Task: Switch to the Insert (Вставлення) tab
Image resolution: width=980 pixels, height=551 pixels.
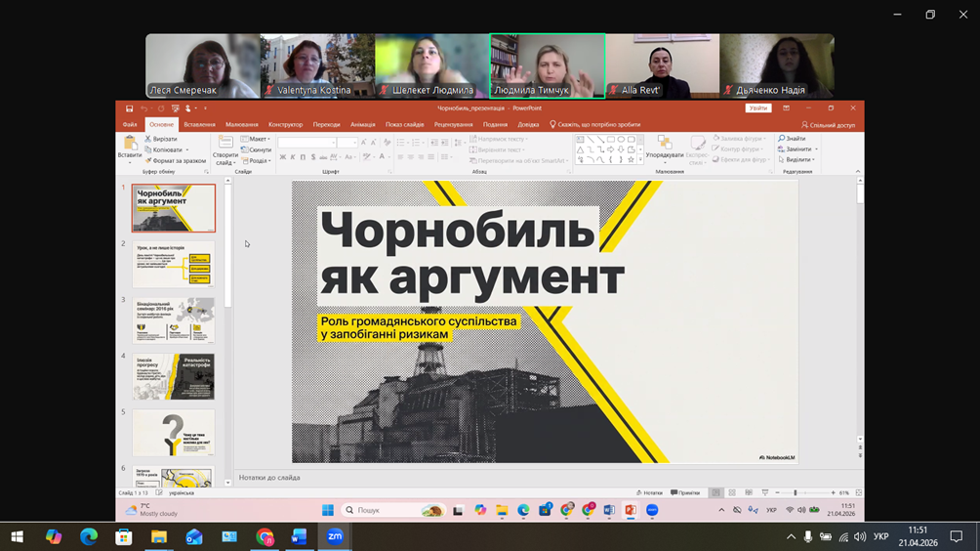Action: 199,125
